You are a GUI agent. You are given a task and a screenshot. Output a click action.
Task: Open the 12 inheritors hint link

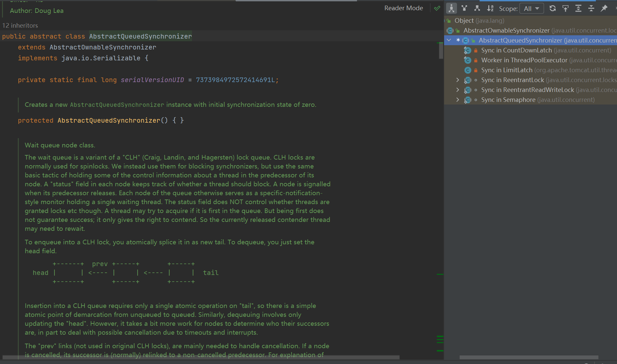pos(20,25)
